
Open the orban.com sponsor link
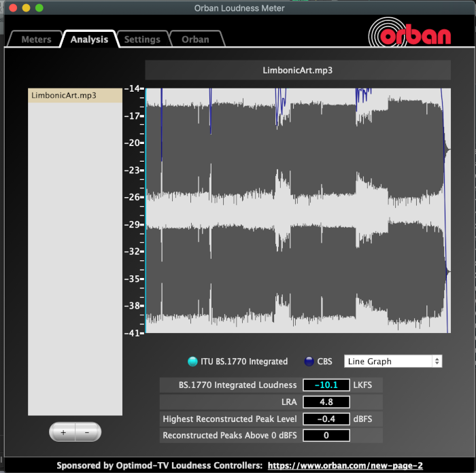coord(345,466)
